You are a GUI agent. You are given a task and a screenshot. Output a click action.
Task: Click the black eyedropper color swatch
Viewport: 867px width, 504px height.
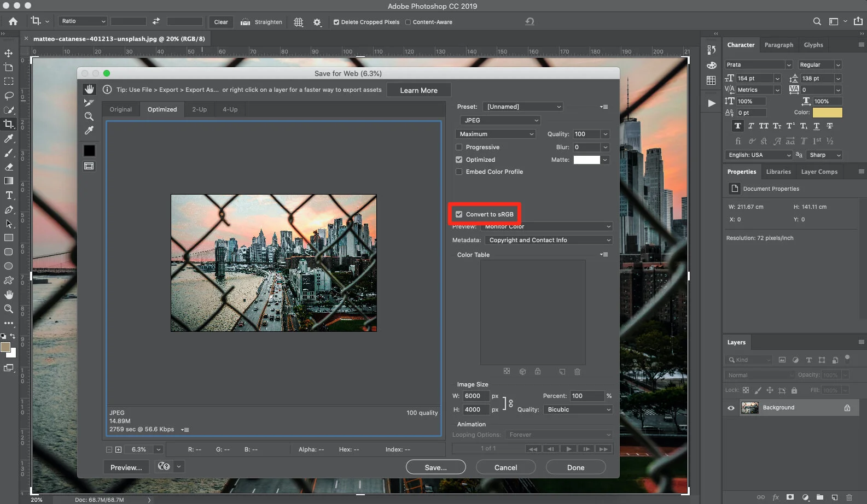coord(89,150)
